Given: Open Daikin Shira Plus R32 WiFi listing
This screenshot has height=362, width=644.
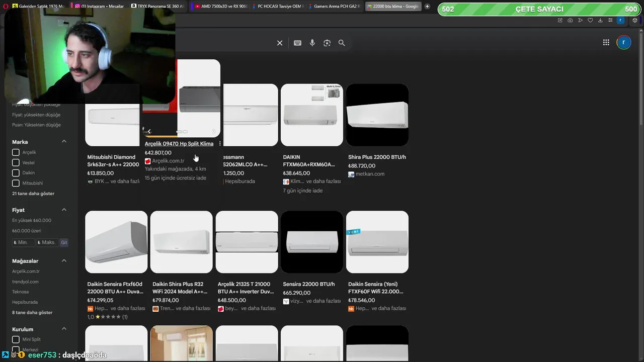Looking at the screenshot, I should pyautogui.click(x=180, y=288).
